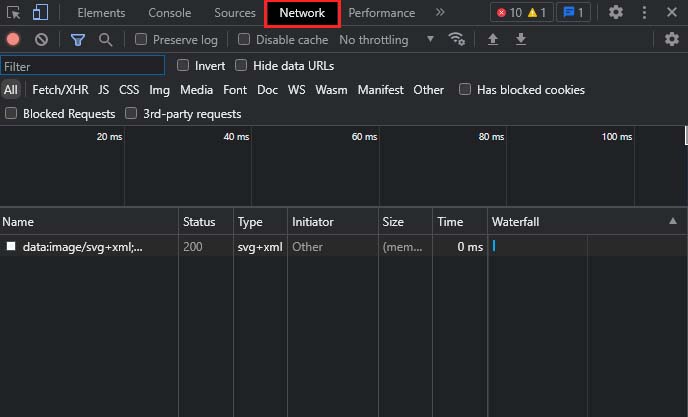Enable the Disable cache checkbox

pos(244,40)
